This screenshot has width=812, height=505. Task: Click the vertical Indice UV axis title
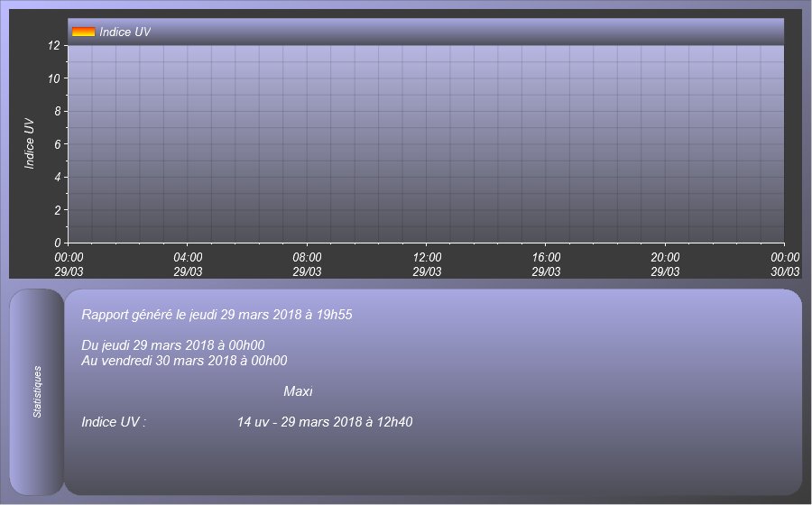click(29, 144)
